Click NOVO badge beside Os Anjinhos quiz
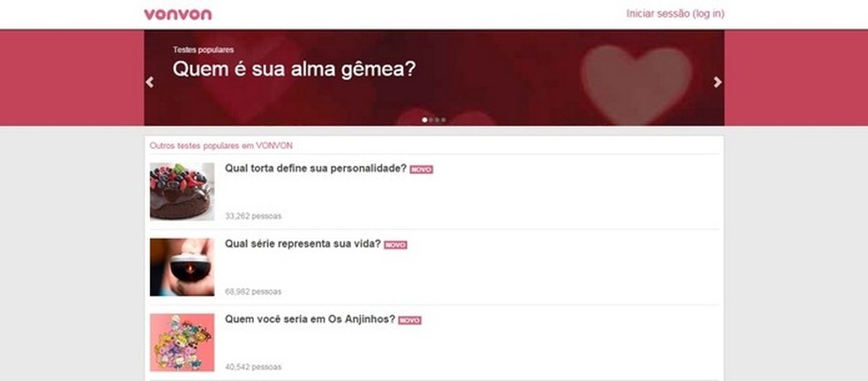 pos(409,320)
